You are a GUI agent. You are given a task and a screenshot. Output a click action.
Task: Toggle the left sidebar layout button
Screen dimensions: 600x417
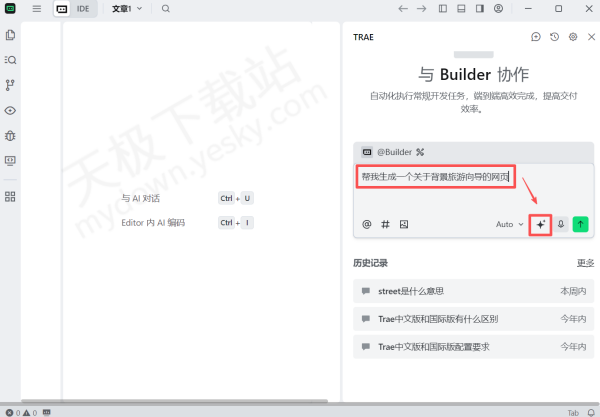443,8
